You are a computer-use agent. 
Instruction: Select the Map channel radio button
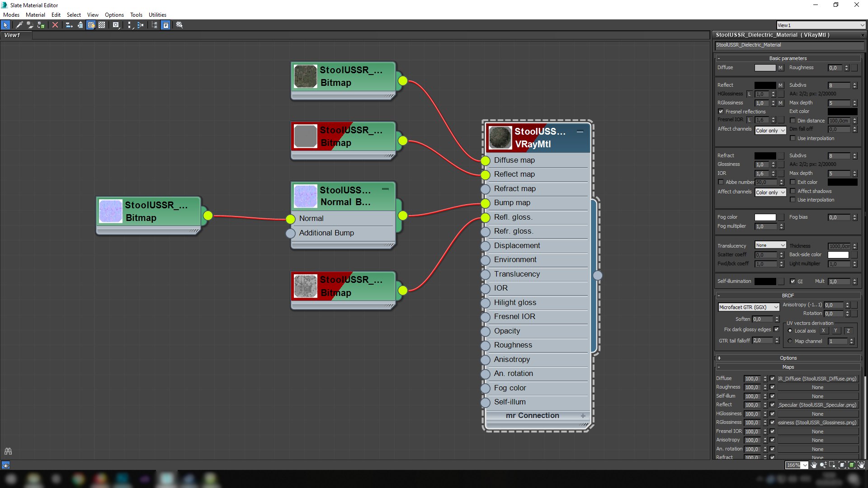pos(790,341)
